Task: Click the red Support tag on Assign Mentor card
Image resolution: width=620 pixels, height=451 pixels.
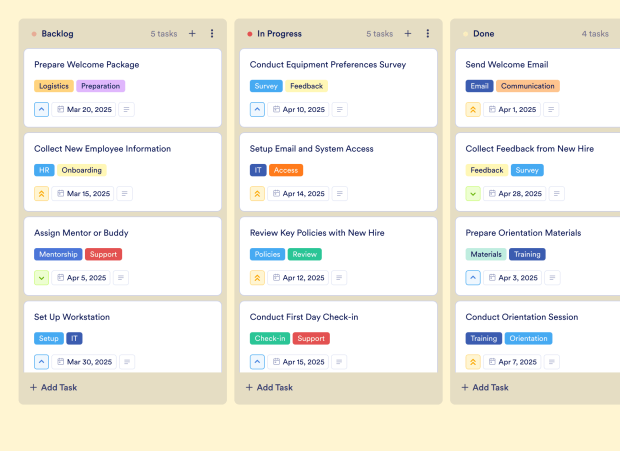Action: [103, 254]
